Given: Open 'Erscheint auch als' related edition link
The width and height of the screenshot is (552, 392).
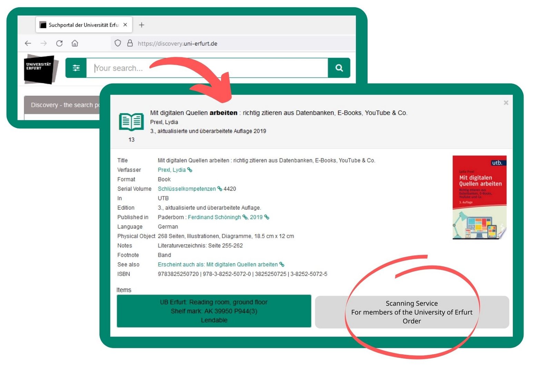Looking at the screenshot, I should coord(218,264).
